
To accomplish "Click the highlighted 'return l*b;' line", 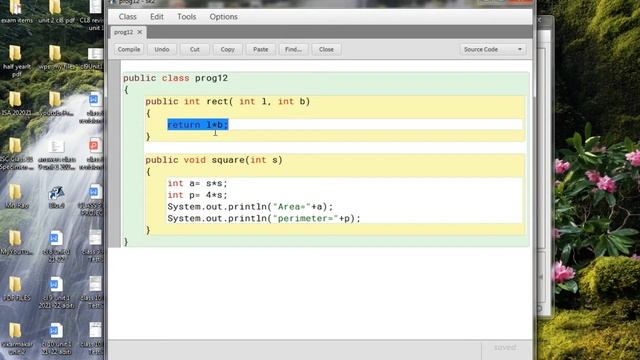I will 198,125.
